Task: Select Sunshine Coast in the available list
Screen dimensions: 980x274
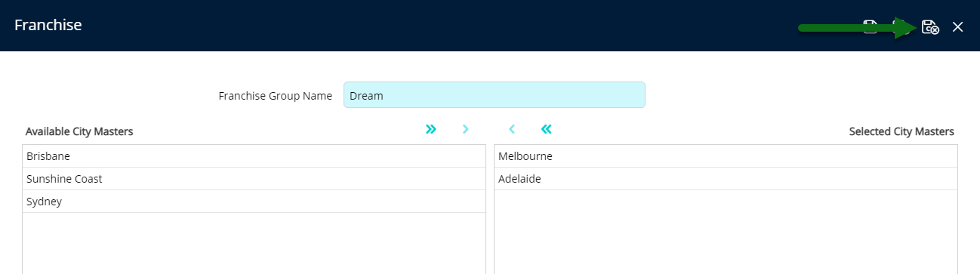Action: tap(254, 179)
